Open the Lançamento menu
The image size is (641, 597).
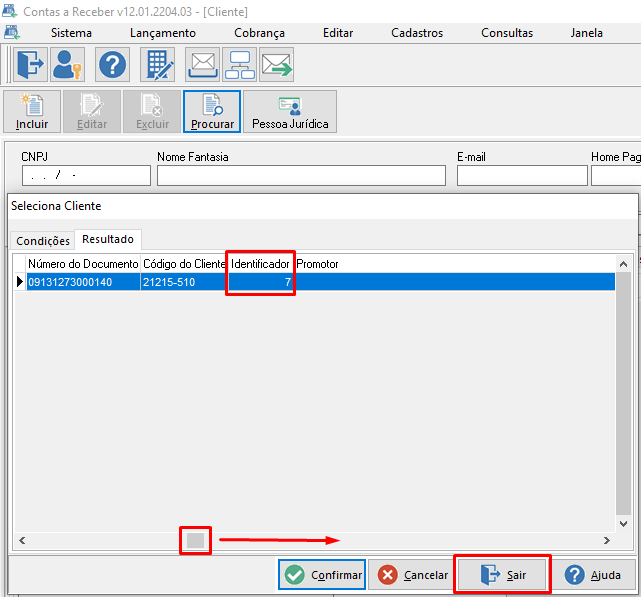[x=163, y=33]
